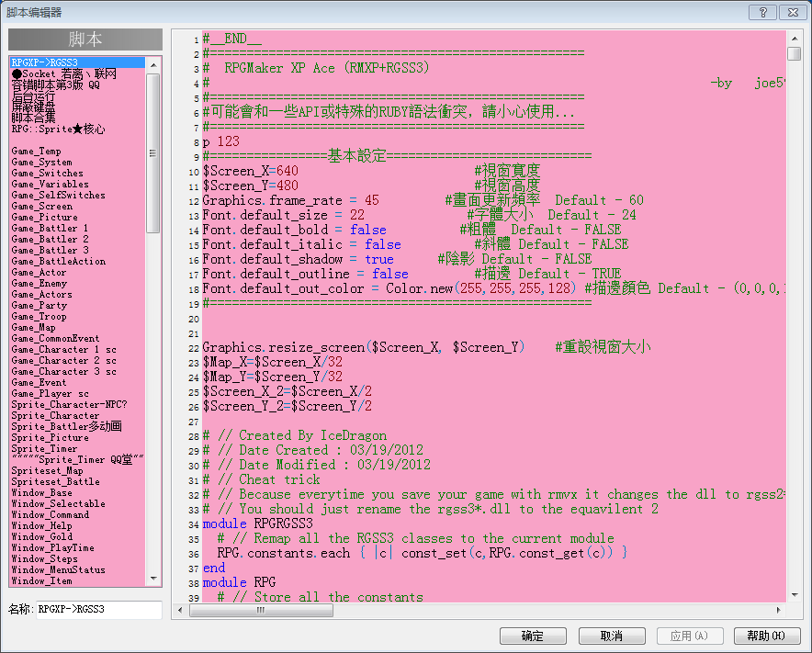Click the script list's down scroll arrow
The width and height of the screenshot is (812, 653).
point(153,579)
